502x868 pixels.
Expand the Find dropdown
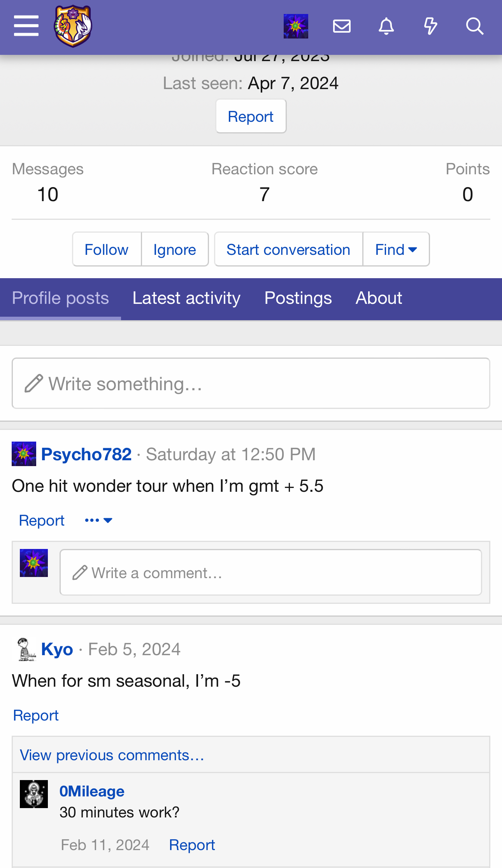coord(396,249)
